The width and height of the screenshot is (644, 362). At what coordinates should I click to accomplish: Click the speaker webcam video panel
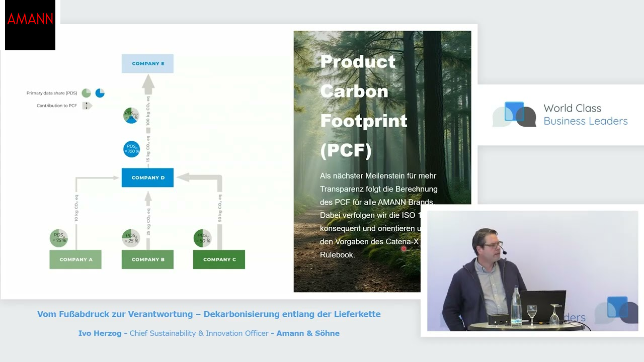[532, 270]
